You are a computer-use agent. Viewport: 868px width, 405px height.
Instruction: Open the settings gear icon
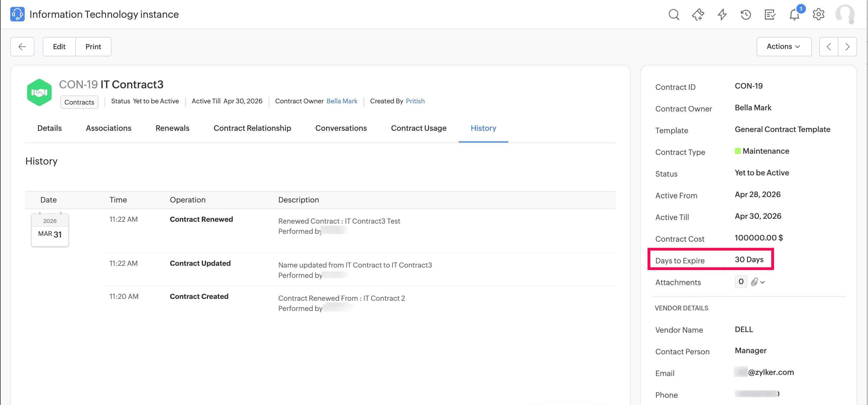coord(819,14)
